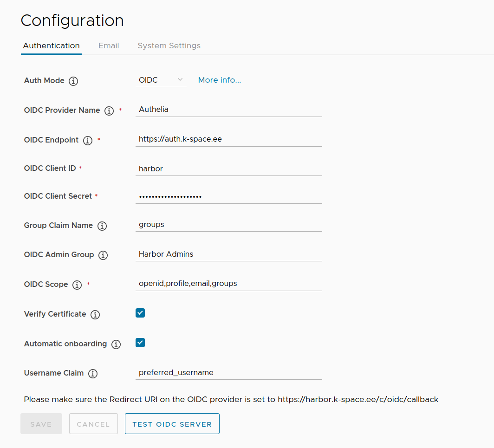The image size is (494, 448).
Task: Click the OIDC Admin Group info icon
Action: point(103,255)
